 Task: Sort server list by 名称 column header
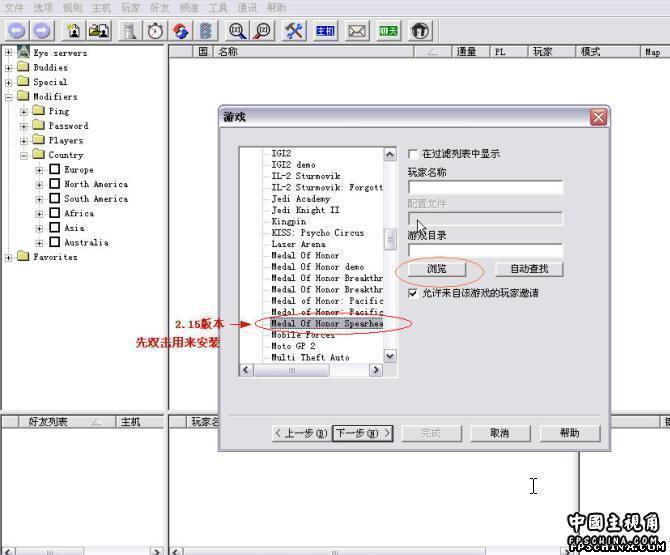tap(314, 52)
